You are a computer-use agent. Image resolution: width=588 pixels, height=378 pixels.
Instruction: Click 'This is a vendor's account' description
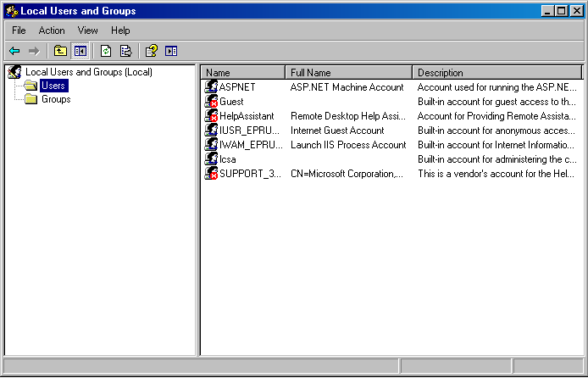click(496, 174)
